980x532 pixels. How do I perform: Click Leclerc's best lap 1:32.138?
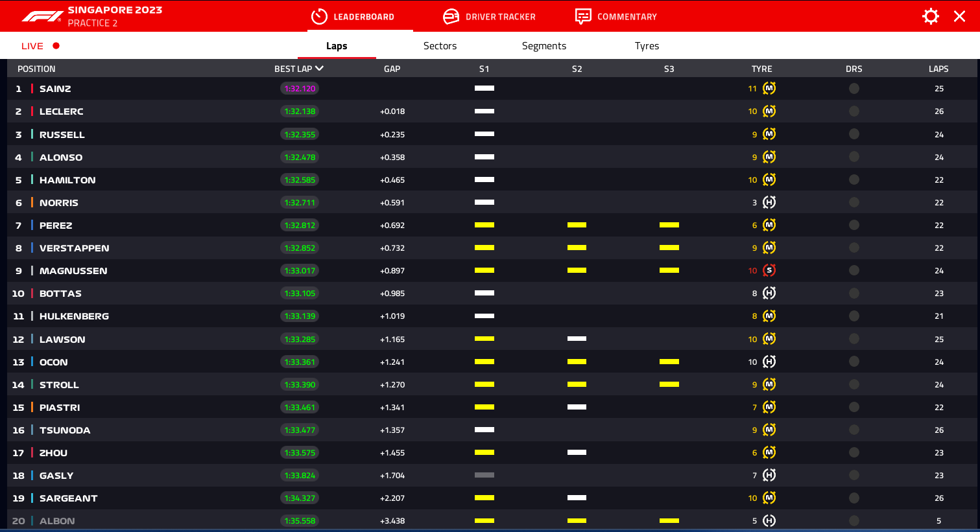point(300,111)
